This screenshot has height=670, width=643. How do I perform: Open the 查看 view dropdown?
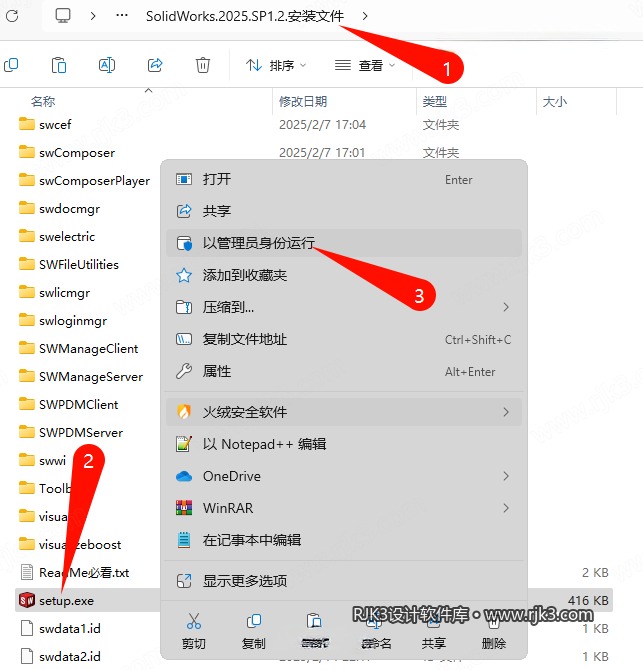tap(365, 65)
